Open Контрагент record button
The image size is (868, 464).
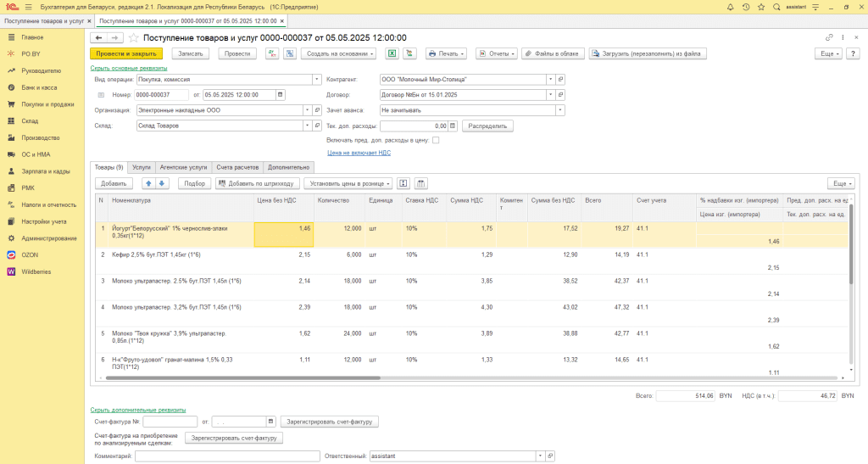pos(560,79)
